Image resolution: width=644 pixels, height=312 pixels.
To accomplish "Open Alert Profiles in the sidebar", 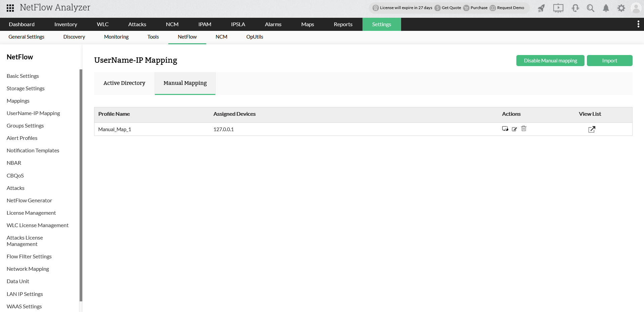I will (x=22, y=138).
